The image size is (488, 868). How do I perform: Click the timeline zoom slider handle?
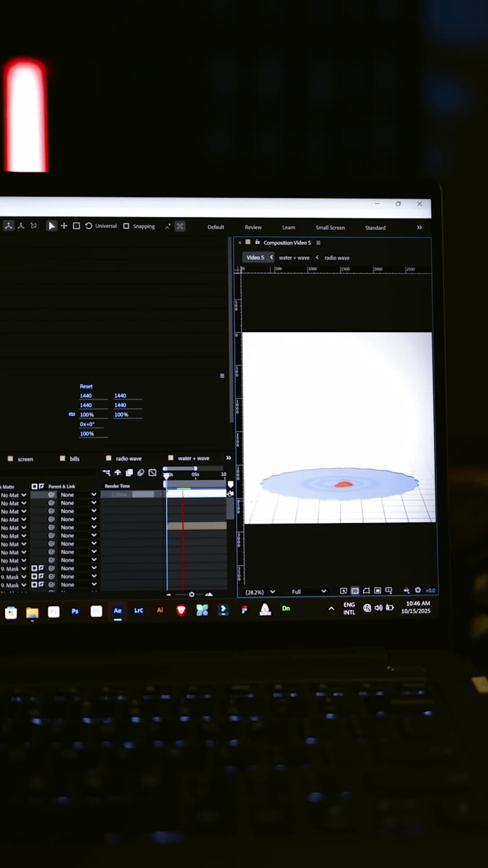click(x=192, y=595)
